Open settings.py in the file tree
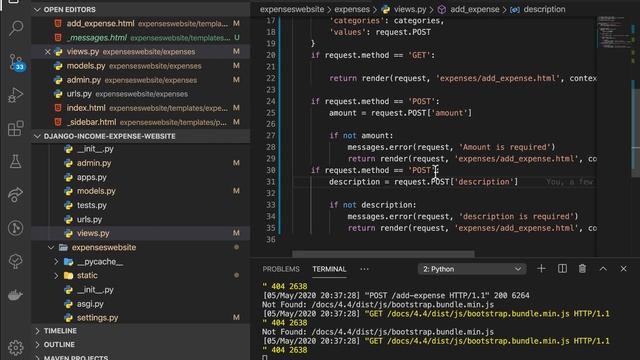The width and height of the screenshot is (640, 360). point(141,318)
